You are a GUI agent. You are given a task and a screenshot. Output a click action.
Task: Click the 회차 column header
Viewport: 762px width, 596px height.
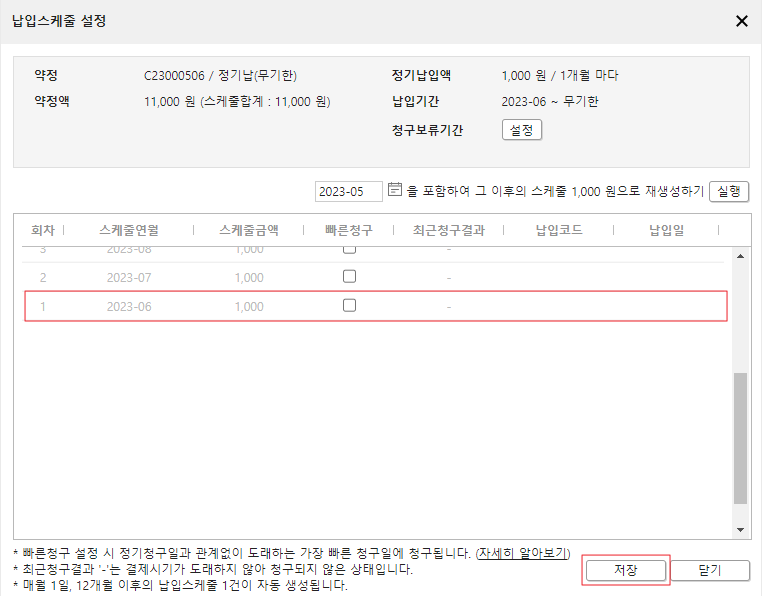click(x=42, y=230)
